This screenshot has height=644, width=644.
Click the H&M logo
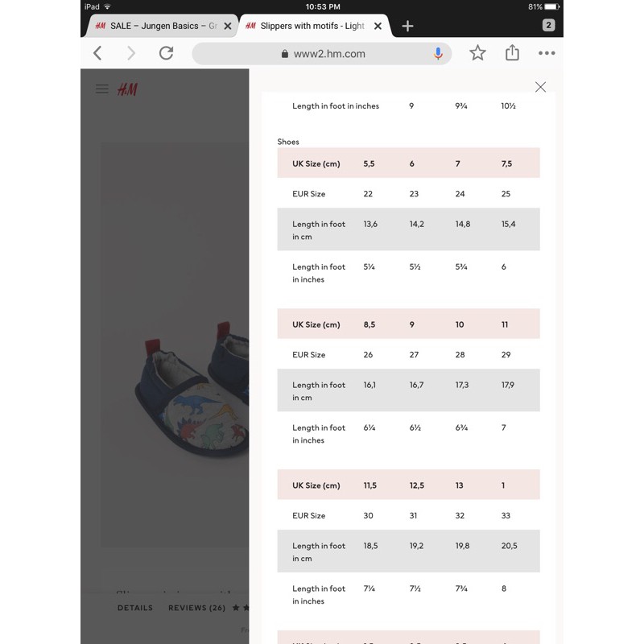[127, 89]
